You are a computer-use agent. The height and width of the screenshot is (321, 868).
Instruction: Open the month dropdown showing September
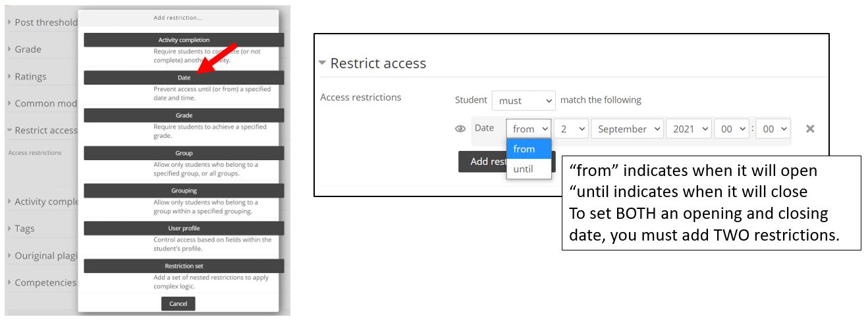coord(627,129)
